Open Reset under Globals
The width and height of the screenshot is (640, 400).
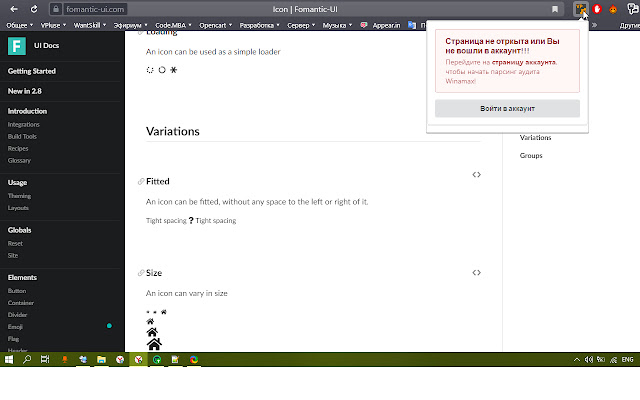click(x=15, y=244)
